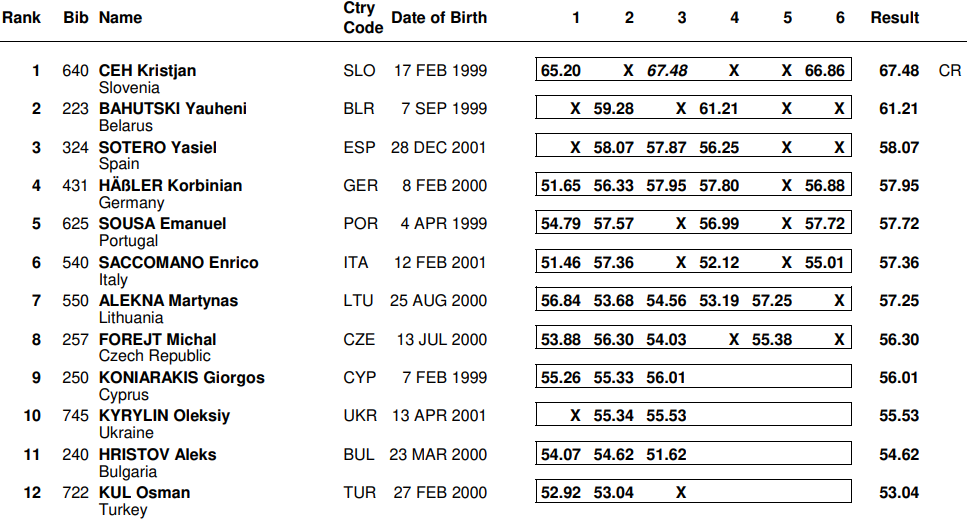
Task: Click KUL Osman's final result 53.04
Action: point(899,492)
